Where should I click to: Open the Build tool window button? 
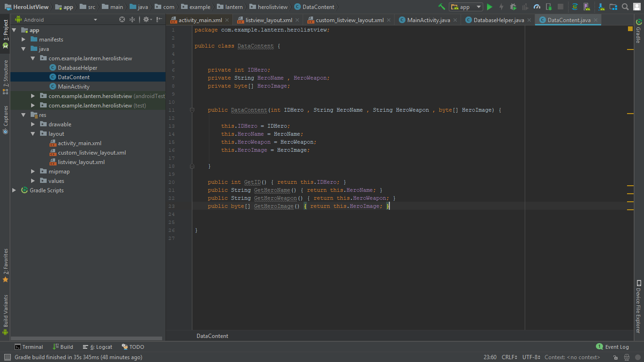pos(63,347)
